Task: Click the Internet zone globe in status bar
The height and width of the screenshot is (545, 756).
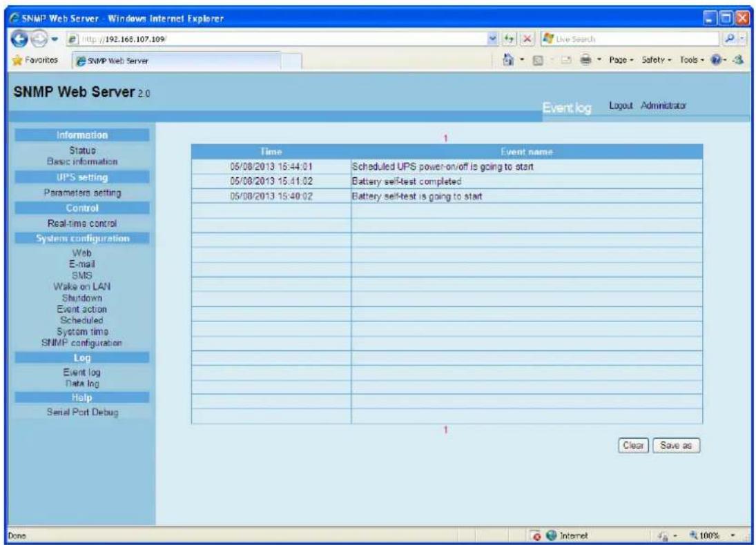Action: (552, 535)
